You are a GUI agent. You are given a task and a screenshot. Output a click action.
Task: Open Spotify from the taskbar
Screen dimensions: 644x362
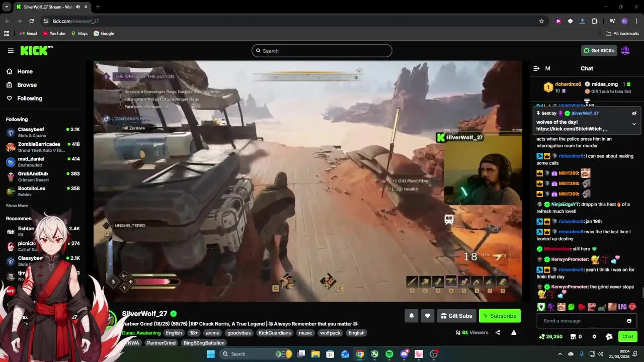(x=389, y=354)
